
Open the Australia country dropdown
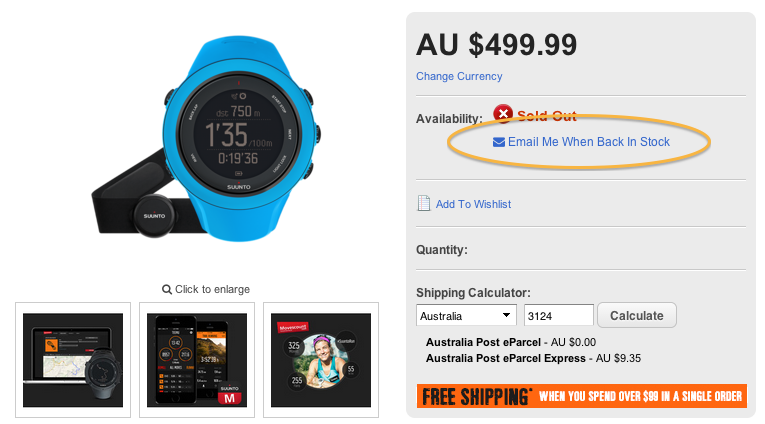click(x=466, y=316)
